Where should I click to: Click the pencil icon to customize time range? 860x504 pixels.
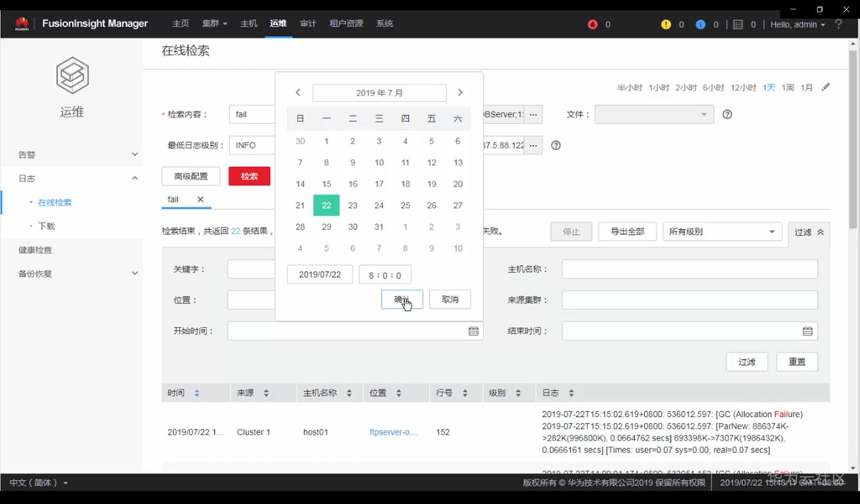826,87
